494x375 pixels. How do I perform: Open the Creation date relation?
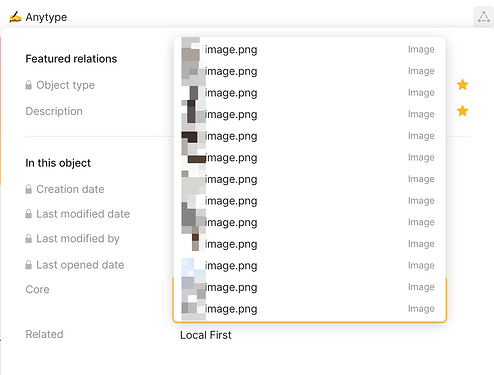tap(70, 189)
